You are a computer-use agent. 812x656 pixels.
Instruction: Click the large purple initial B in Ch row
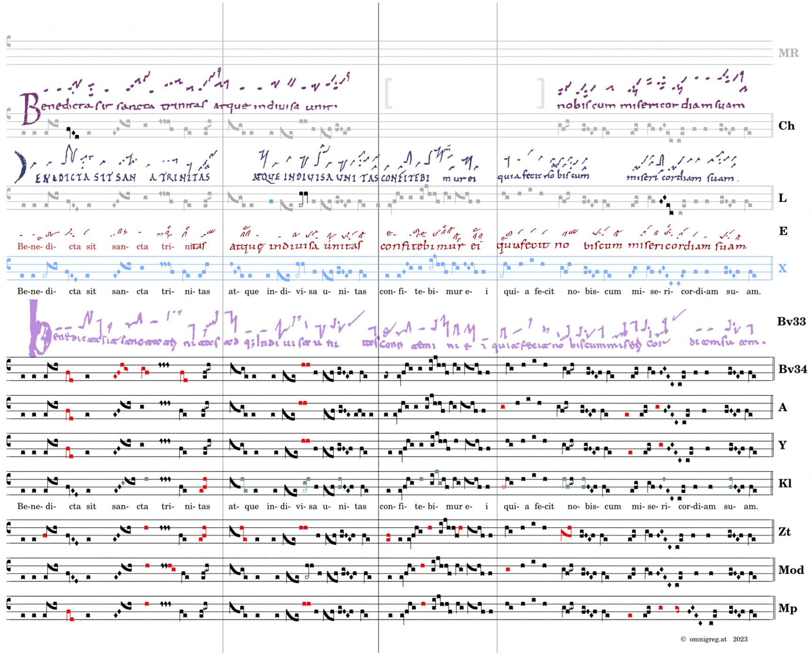pos(30,109)
